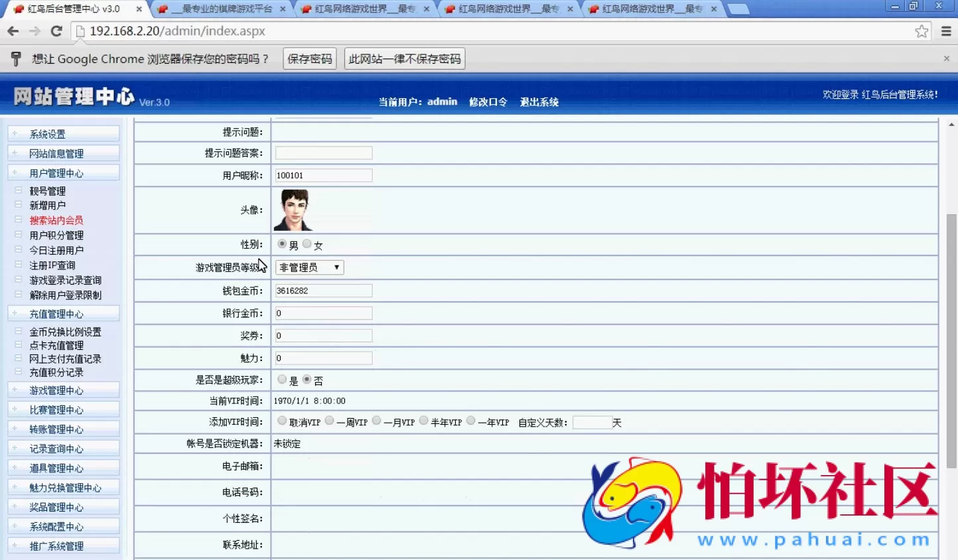Screen dimensions: 958x560
Task: Click the page reload icon
Action: tap(56, 31)
